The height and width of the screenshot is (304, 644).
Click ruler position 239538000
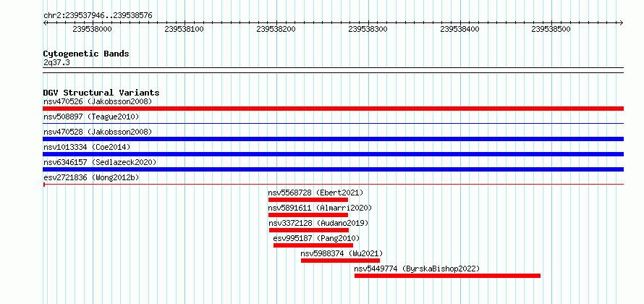[92, 29]
